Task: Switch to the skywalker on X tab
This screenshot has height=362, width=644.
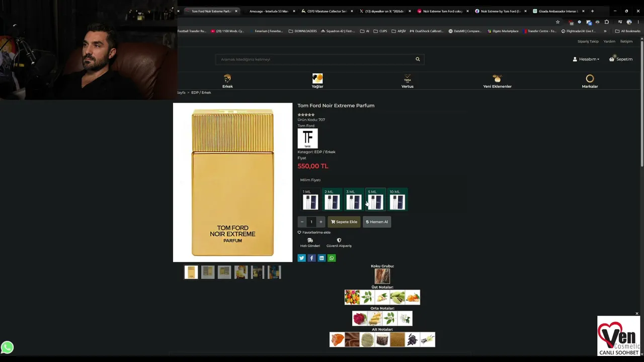Action: [x=385, y=11]
